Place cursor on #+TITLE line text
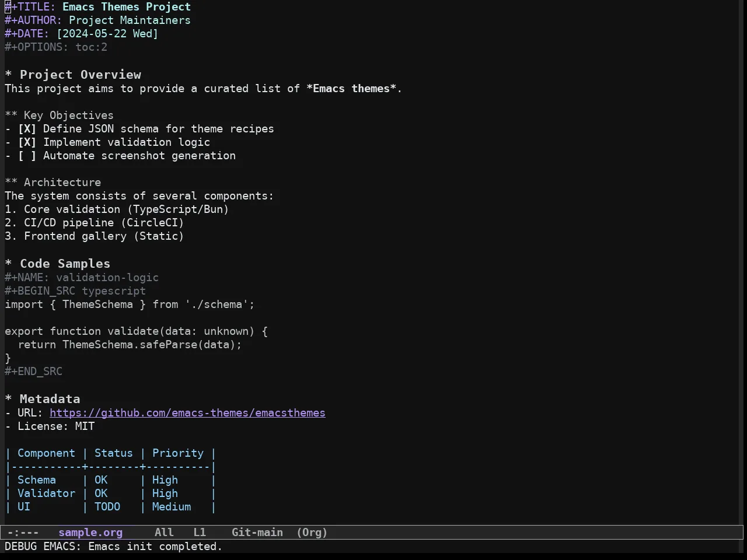 click(97, 7)
